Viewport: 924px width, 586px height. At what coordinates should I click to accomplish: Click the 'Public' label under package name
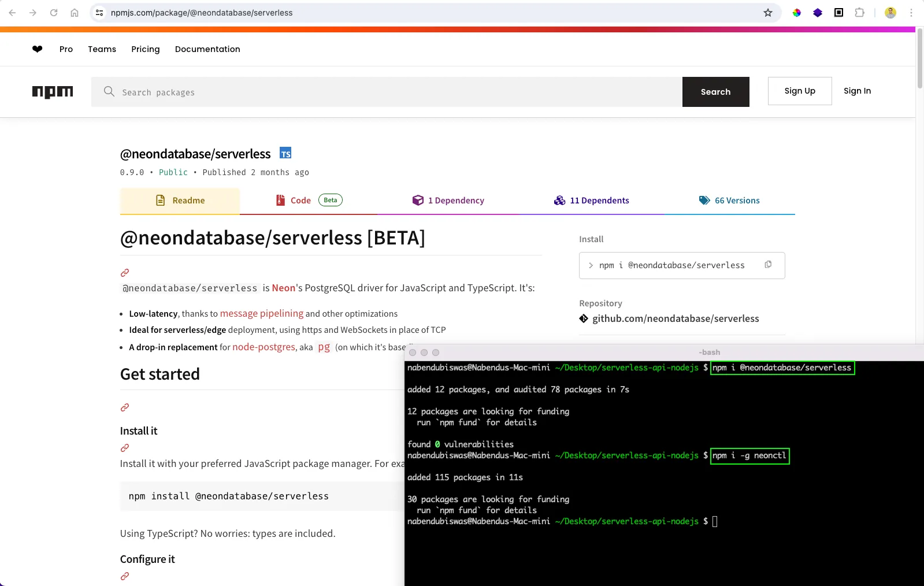[173, 172]
